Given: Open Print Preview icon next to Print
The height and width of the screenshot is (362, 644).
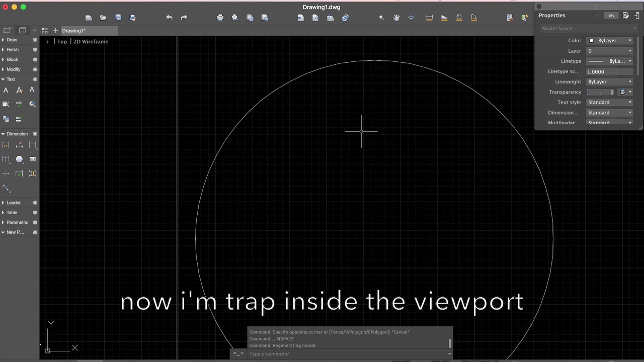Looking at the screenshot, I should coord(234,18).
